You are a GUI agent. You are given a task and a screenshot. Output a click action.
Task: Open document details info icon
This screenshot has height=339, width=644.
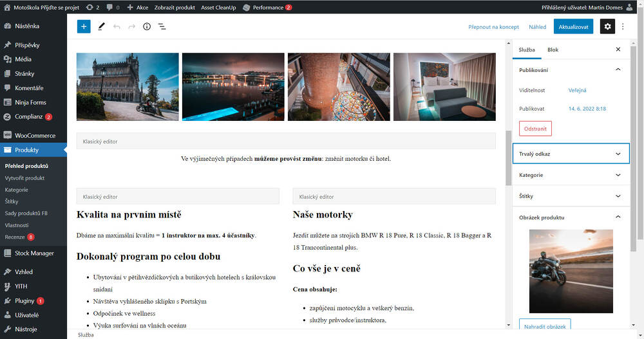click(x=147, y=26)
